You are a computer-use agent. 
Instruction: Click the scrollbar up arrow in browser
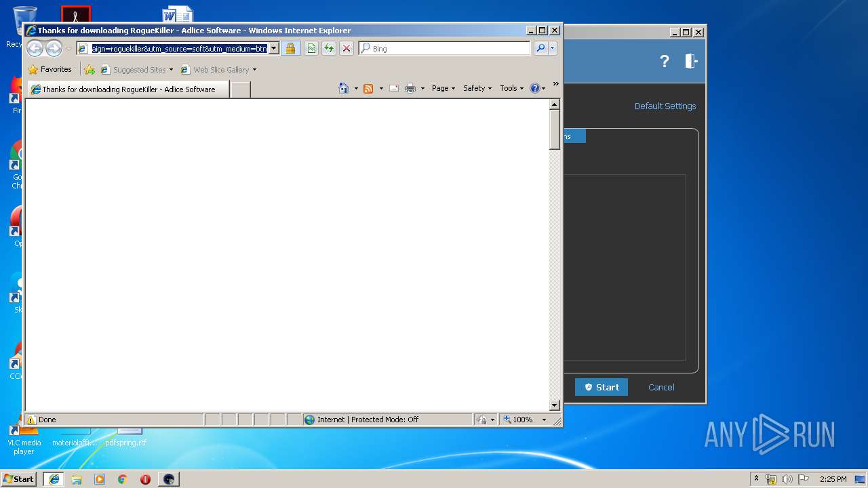554,104
